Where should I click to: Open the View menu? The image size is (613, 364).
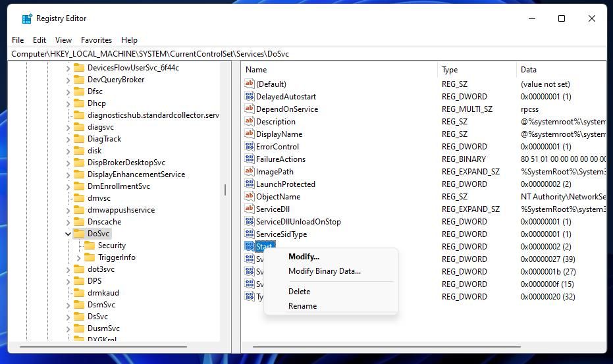pos(63,40)
